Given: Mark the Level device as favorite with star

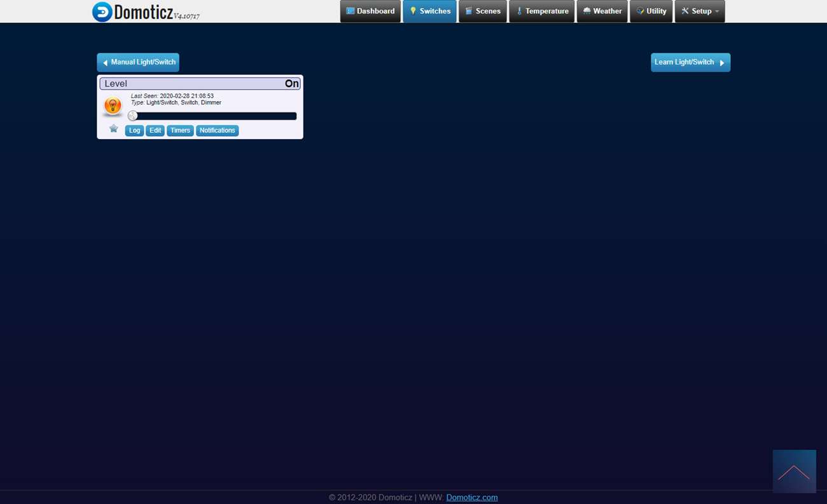Looking at the screenshot, I should (x=113, y=128).
